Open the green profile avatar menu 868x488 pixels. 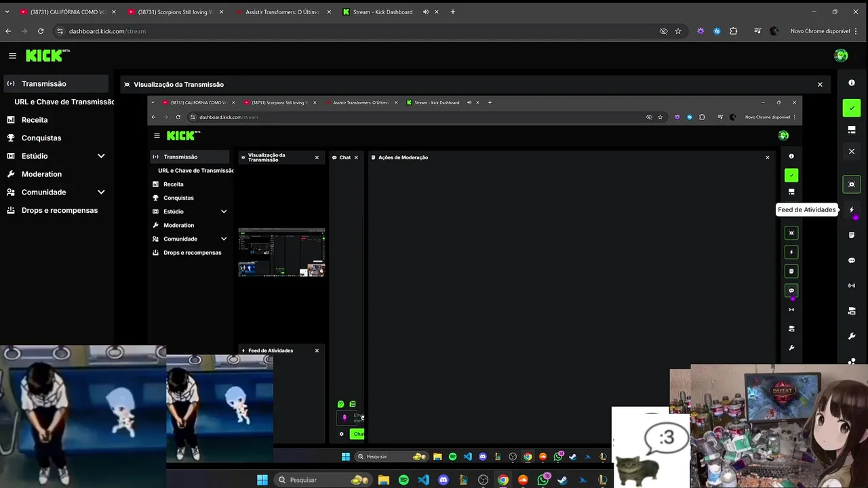click(x=841, y=56)
